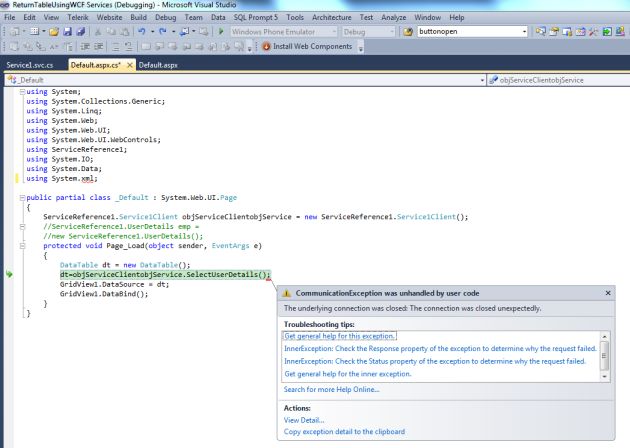
Task: Click the Install Web Components icon
Action: click(266, 47)
